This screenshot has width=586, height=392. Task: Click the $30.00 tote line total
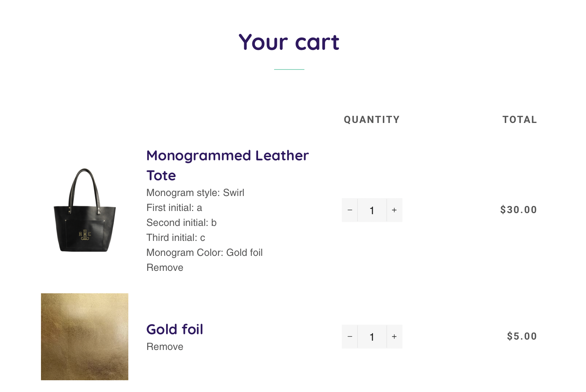pos(518,210)
